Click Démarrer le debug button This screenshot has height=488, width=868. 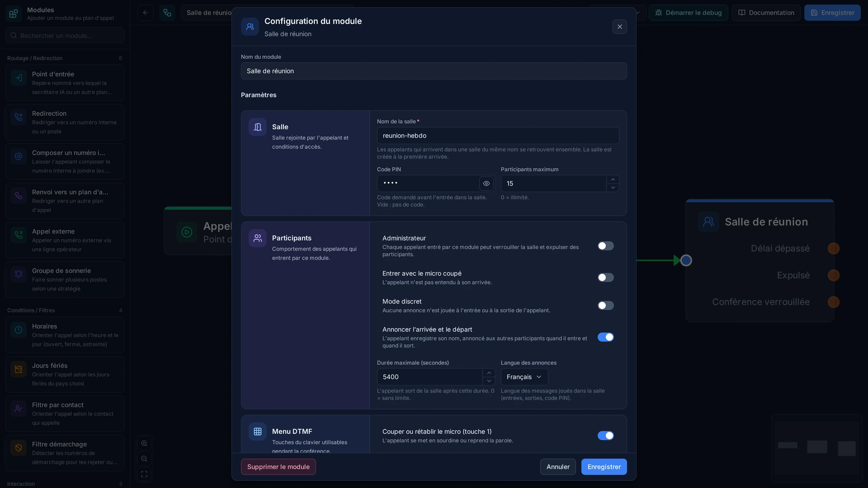coord(689,13)
